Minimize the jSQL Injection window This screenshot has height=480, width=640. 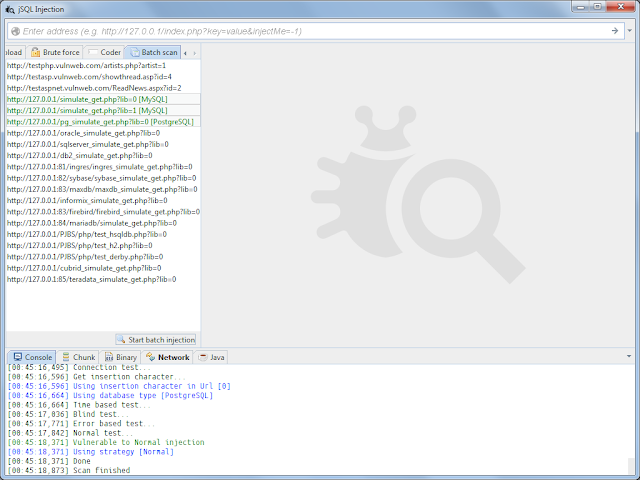[581, 7]
